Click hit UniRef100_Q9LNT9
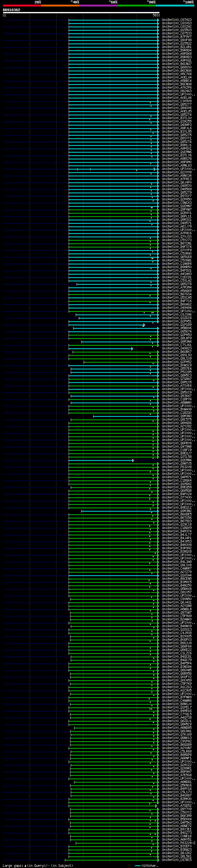 click(176, 338)
